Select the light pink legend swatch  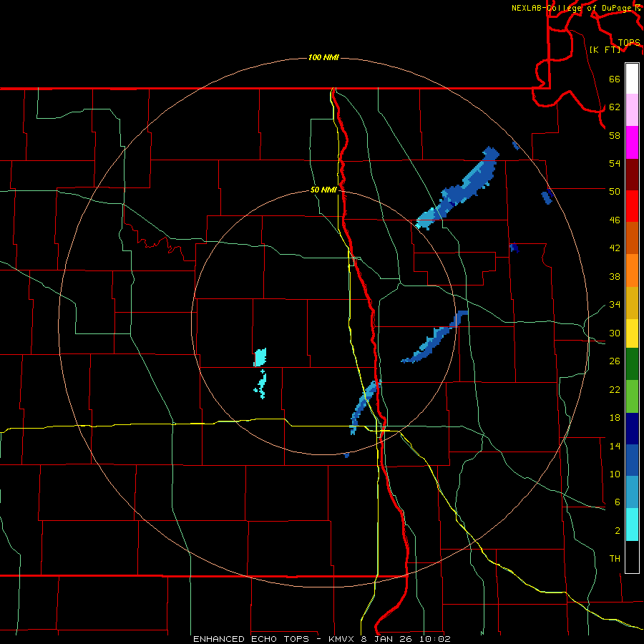[632, 109]
